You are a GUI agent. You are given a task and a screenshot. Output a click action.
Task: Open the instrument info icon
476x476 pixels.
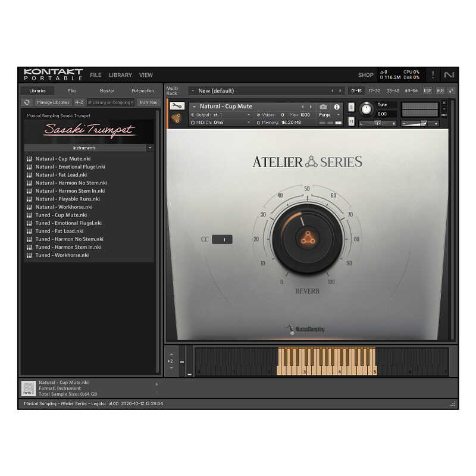click(337, 107)
